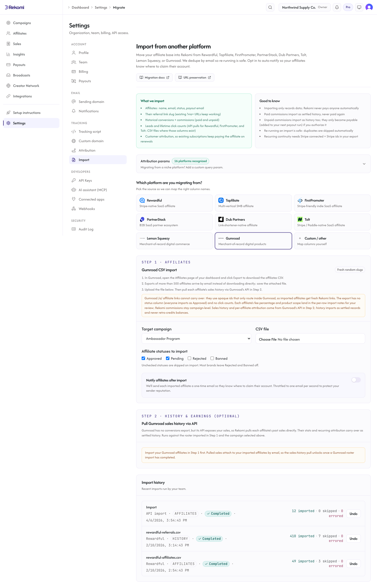Open Sending domain settings
This screenshot has width=377, height=588.
[98, 102]
